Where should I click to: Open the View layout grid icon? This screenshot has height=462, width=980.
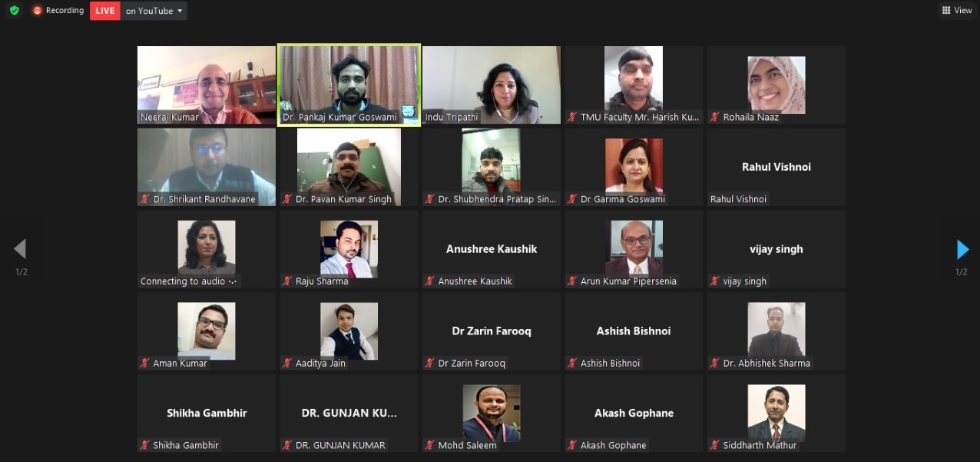[946, 11]
